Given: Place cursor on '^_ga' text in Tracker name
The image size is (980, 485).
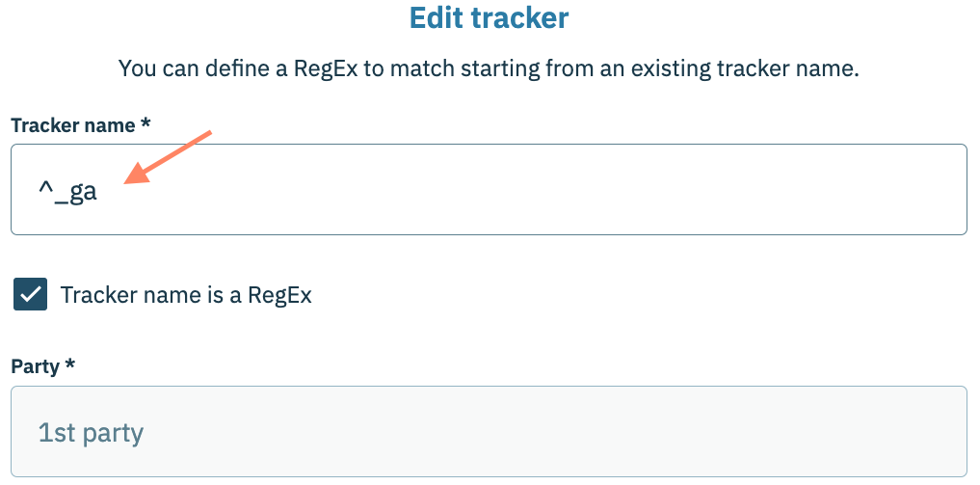Looking at the screenshot, I should coord(68,191).
